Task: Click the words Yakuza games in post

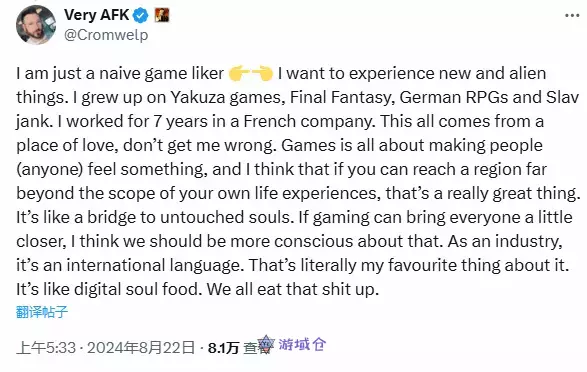Action: coord(226,97)
